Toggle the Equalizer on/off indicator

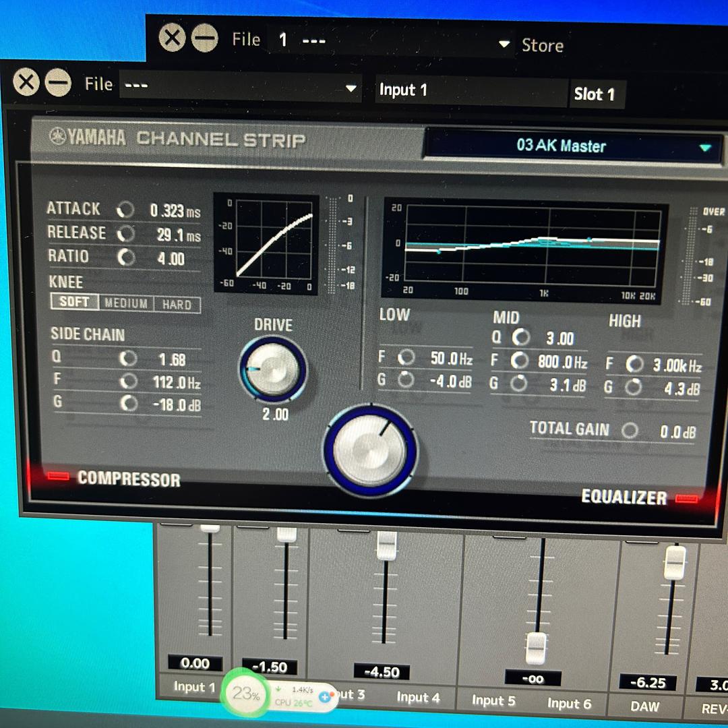[x=686, y=498]
